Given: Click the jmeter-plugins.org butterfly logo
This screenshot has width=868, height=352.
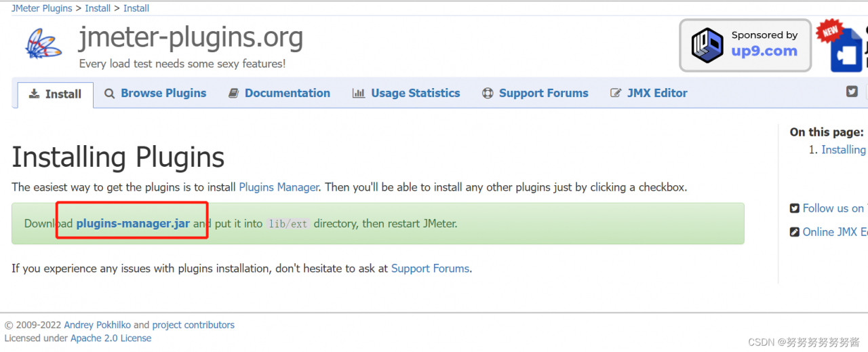Looking at the screenshot, I should pyautogui.click(x=44, y=44).
